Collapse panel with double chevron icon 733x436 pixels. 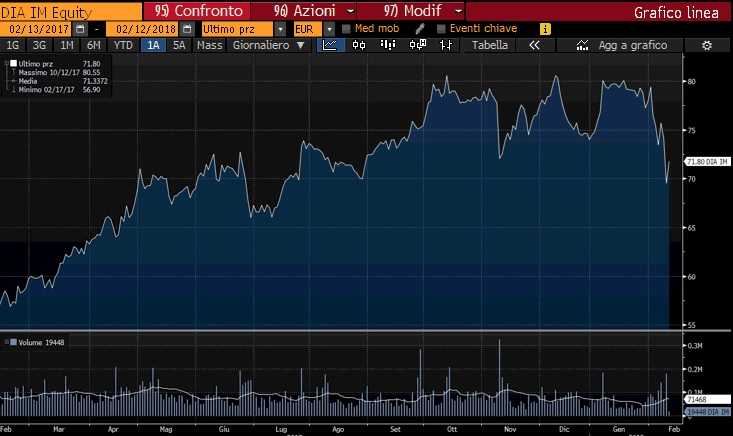[x=534, y=45]
